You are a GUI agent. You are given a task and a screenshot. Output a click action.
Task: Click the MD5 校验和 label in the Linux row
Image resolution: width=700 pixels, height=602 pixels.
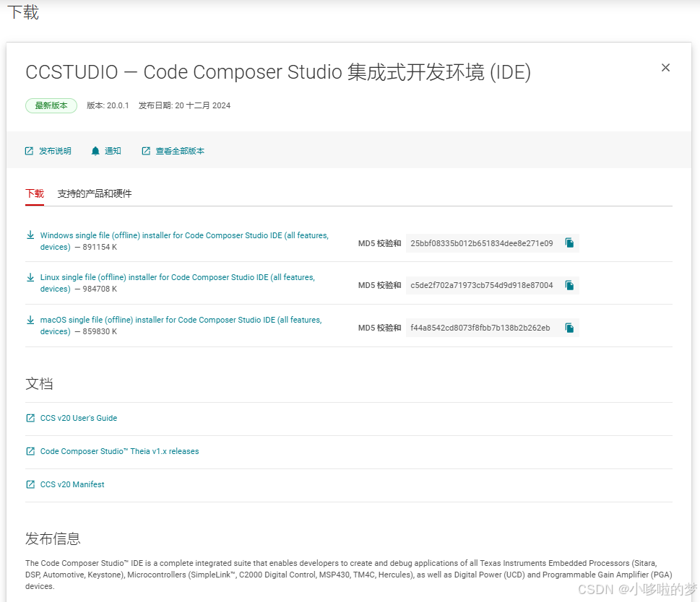(x=379, y=285)
